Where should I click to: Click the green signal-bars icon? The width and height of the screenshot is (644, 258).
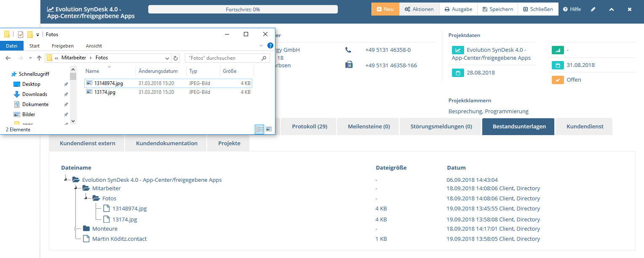click(x=558, y=50)
